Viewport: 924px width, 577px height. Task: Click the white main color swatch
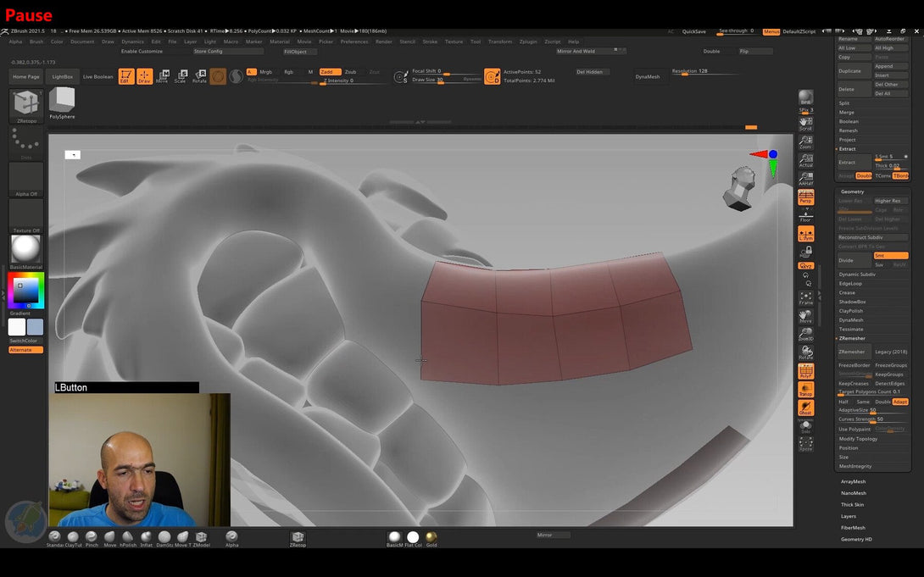click(x=17, y=327)
